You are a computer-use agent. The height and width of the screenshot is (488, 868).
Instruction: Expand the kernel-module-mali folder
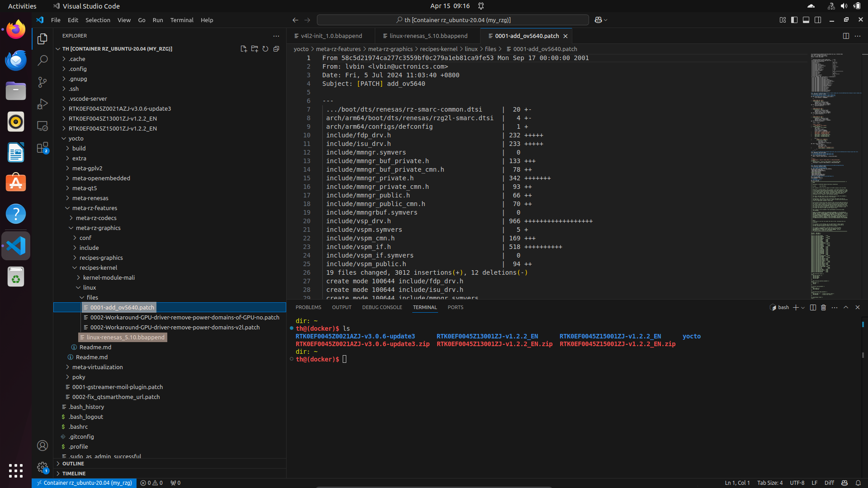[x=170, y=277]
